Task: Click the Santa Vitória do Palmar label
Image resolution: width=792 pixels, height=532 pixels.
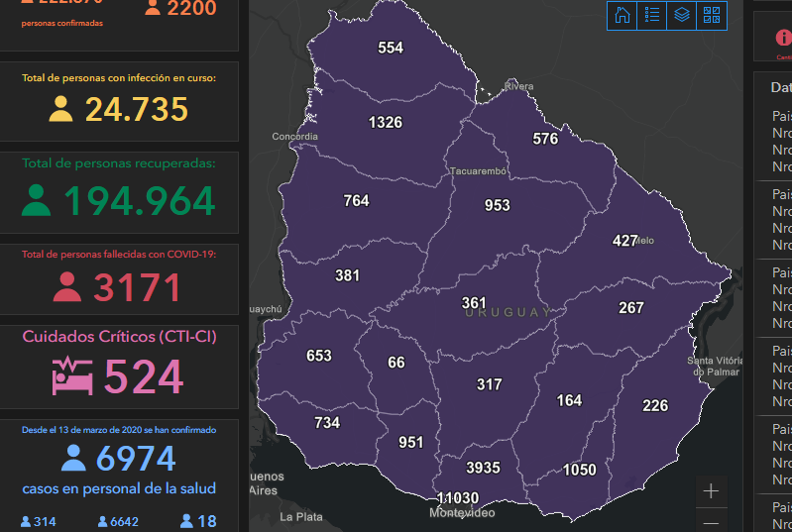Action: [x=716, y=367]
